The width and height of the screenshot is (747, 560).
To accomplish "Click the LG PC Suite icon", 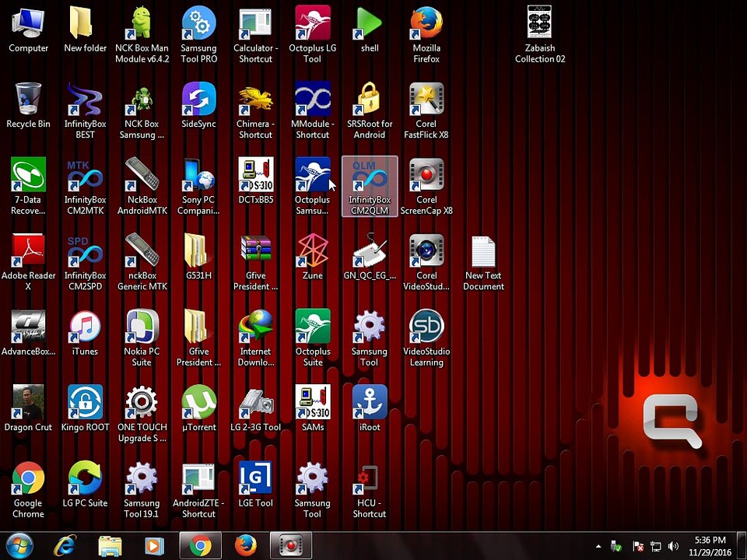I will click(86, 485).
